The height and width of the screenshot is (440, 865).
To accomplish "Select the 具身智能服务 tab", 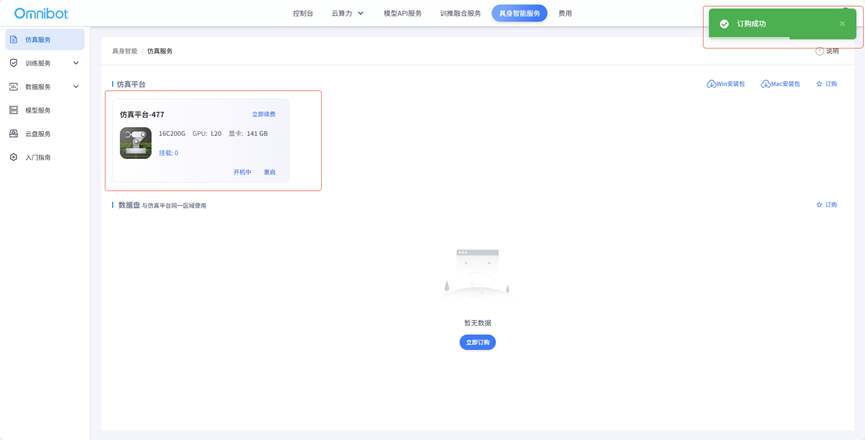I will [x=519, y=13].
